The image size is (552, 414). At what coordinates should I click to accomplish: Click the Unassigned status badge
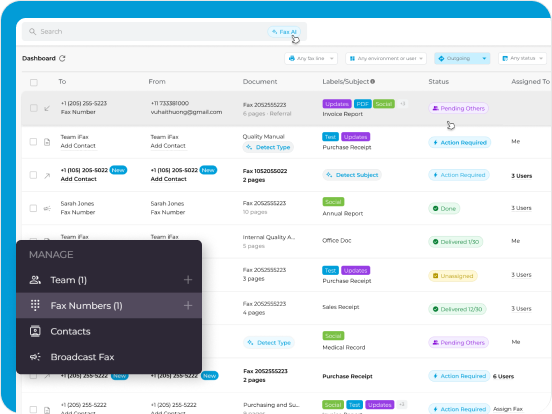pos(453,276)
